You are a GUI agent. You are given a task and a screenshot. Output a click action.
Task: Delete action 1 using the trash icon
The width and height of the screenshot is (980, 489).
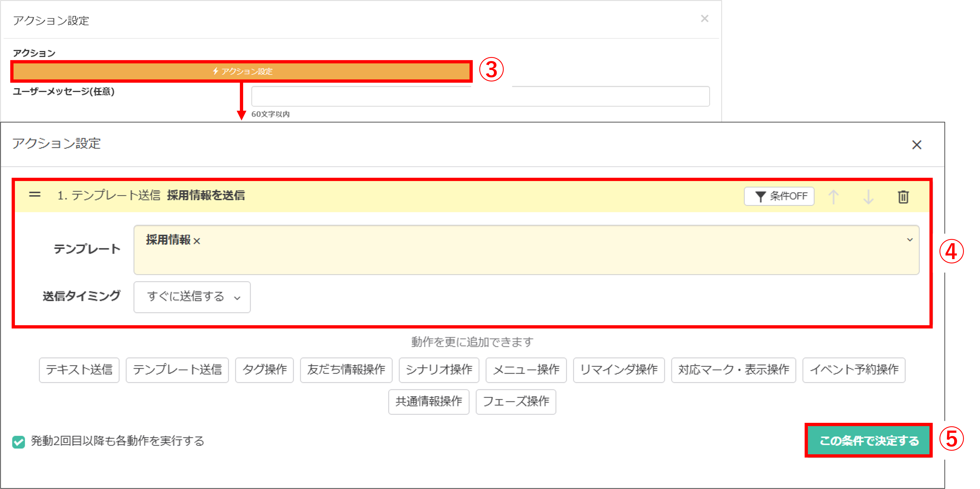[903, 197]
